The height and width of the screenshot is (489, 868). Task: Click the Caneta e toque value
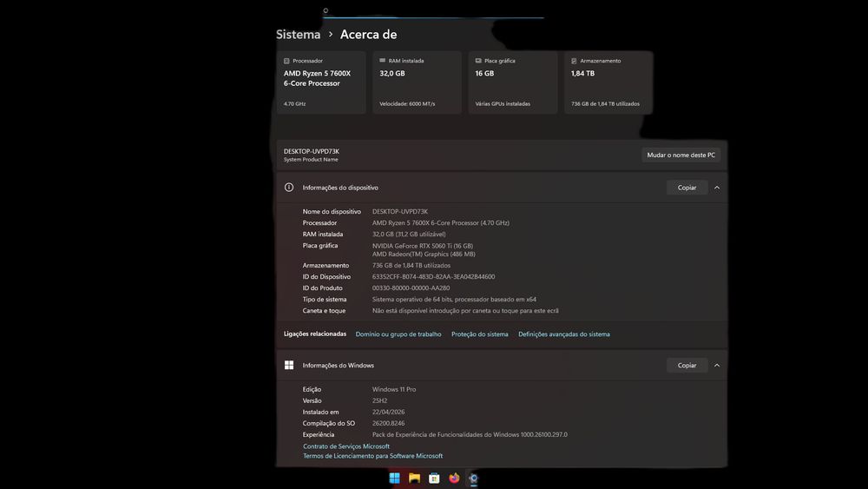tap(465, 311)
